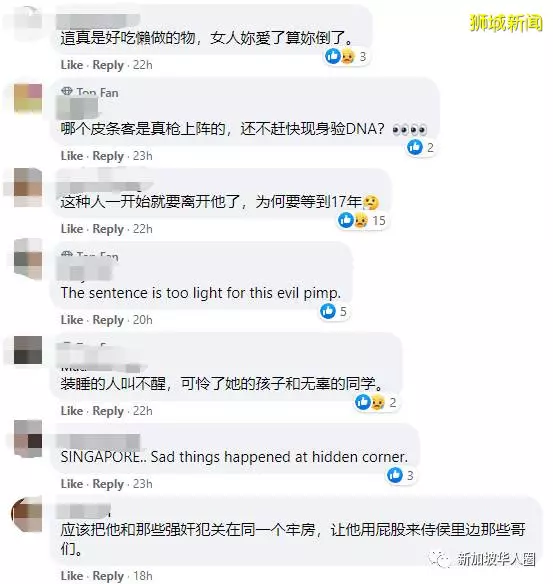Open the 18h timestamp of last comment
This screenshot has width=553, height=584.
(x=143, y=575)
